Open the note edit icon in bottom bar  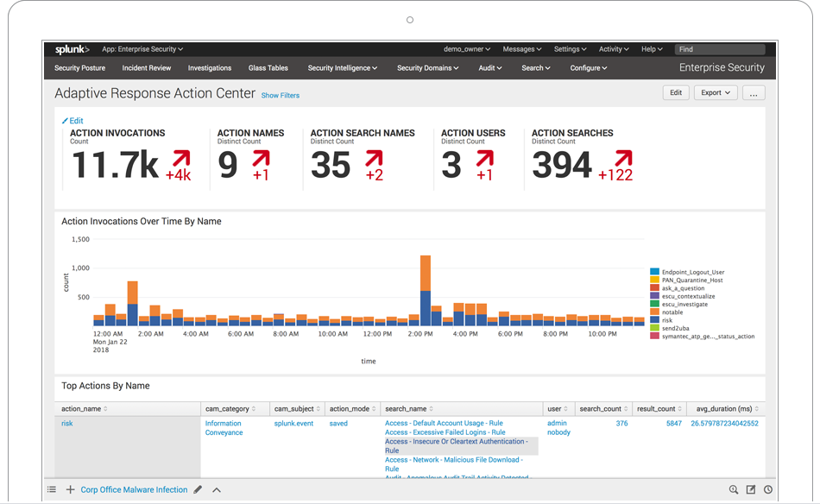(751, 490)
